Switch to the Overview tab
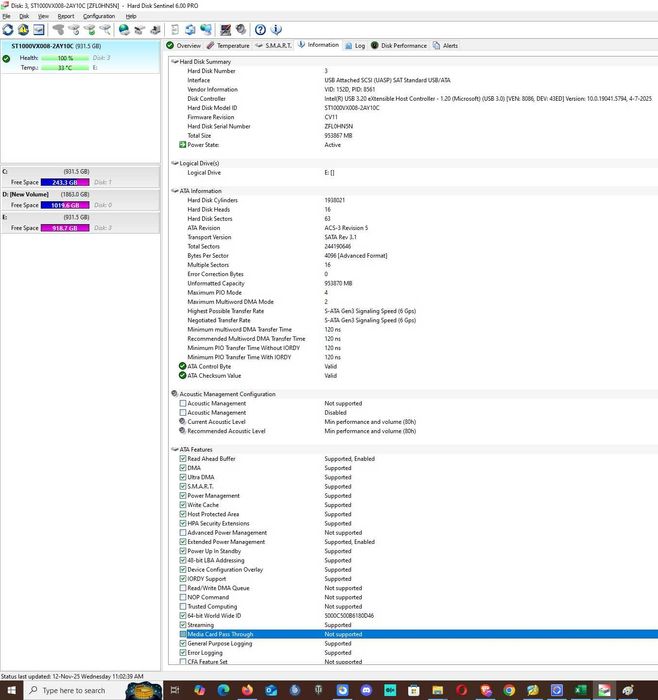658x700 pixels. (183, 46)
